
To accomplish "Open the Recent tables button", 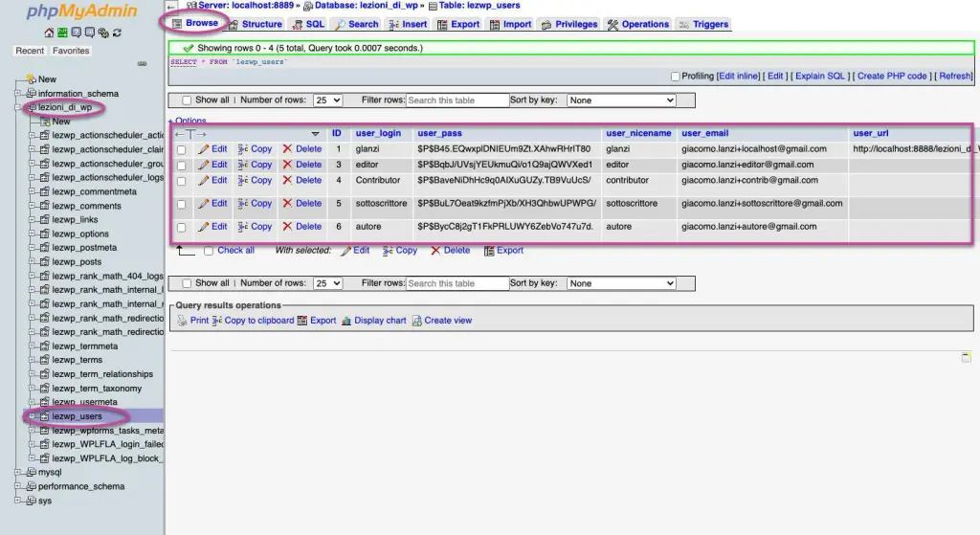I will coord(30,51).
